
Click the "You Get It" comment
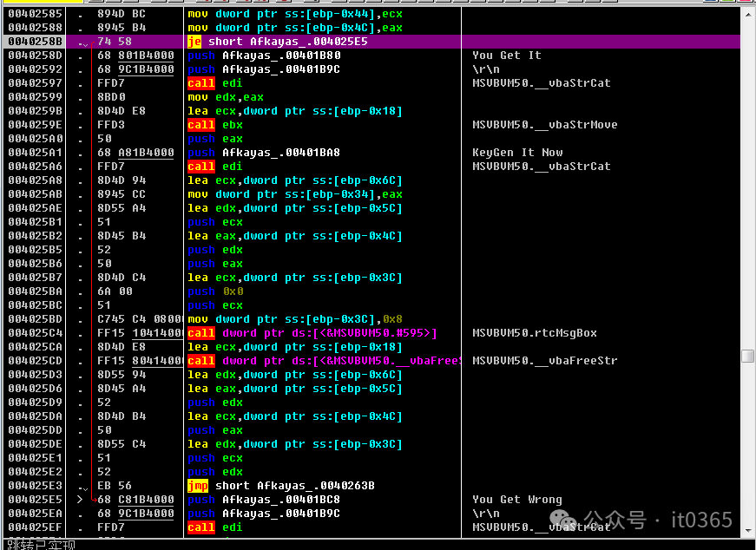tap(506, 56)
